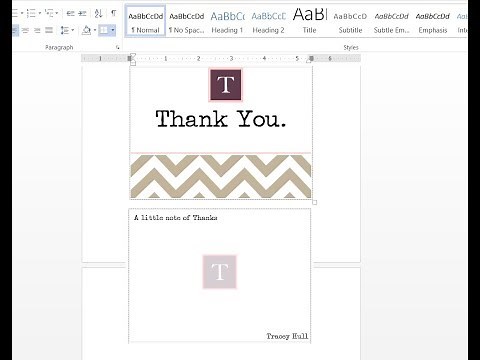The width and height of the screenshot is (480, 360).
Task: Open the Bullets dropdown arrow
Action: coord(22,13)
